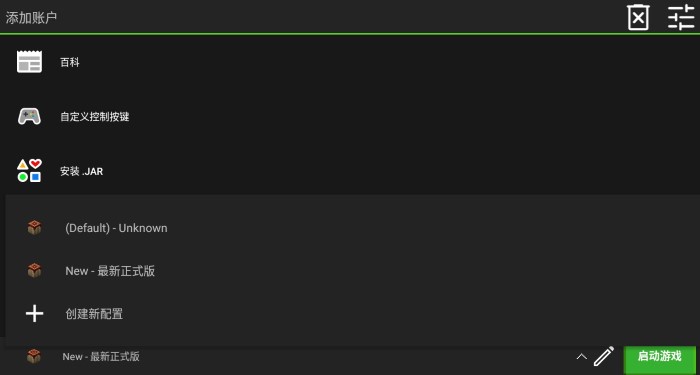This screenshot has width=700, height=375.
Task: Collapse the profile list with the up chevron
Action: [582, 356]
